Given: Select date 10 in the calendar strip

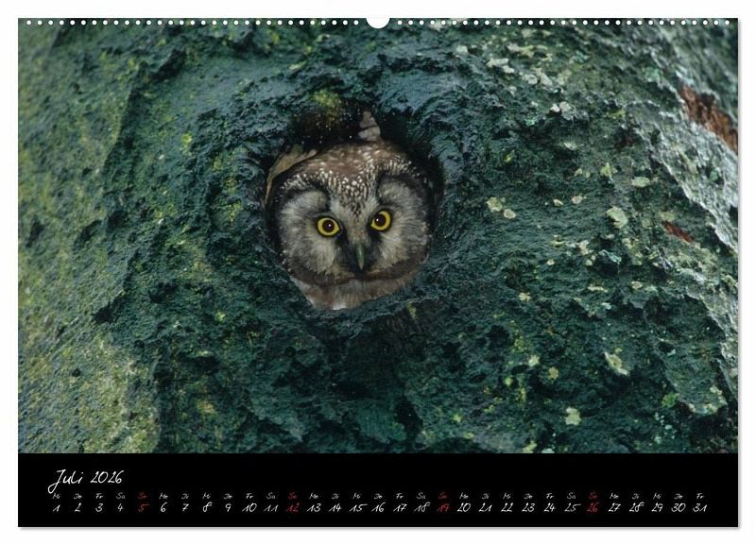Looking at the screenshot, I should coord(249,507).
